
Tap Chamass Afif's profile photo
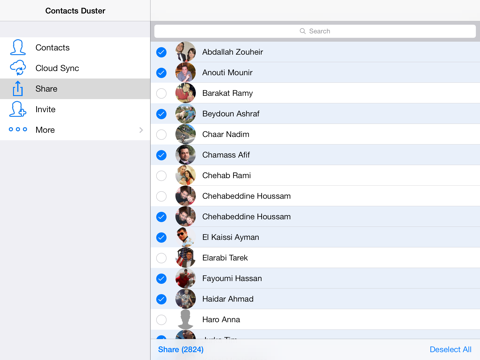point(186,155)
